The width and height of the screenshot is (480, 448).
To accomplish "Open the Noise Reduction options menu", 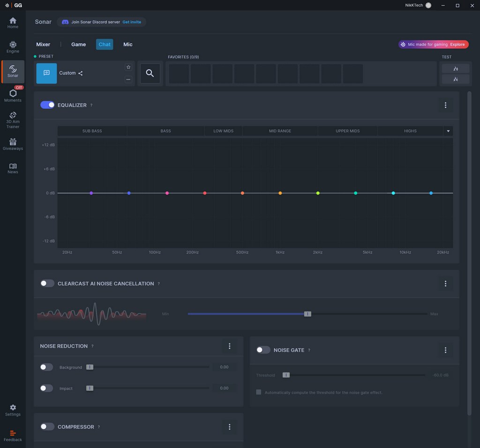I will click(x=230, y=346).
